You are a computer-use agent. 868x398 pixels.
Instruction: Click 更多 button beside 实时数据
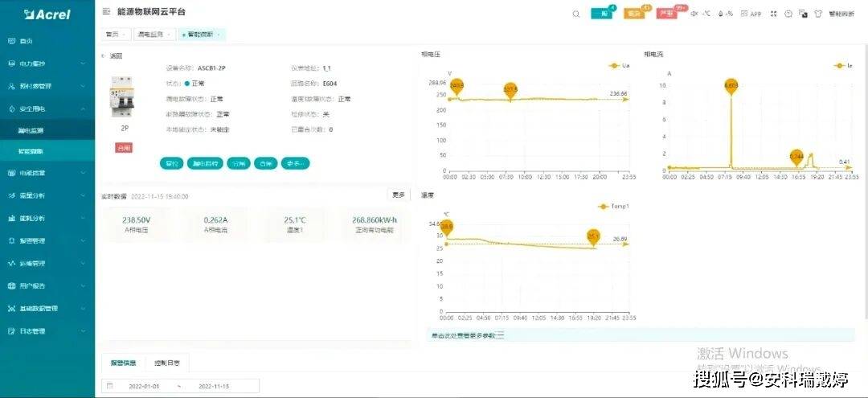[399, 195]
